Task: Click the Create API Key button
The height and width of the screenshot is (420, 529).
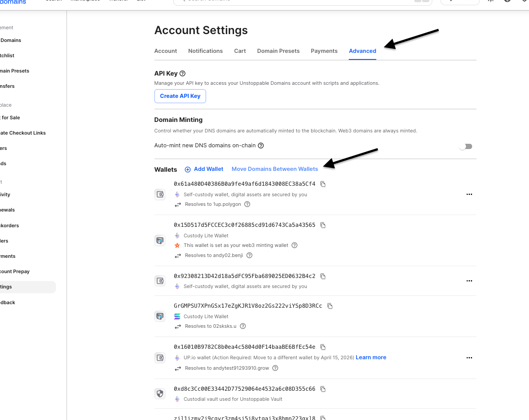Action: (x=180, y=96)
